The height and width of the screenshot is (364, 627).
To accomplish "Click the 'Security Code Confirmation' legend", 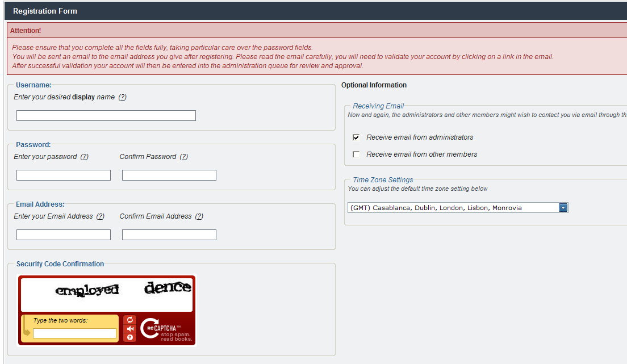I will [x=60, y=264].
